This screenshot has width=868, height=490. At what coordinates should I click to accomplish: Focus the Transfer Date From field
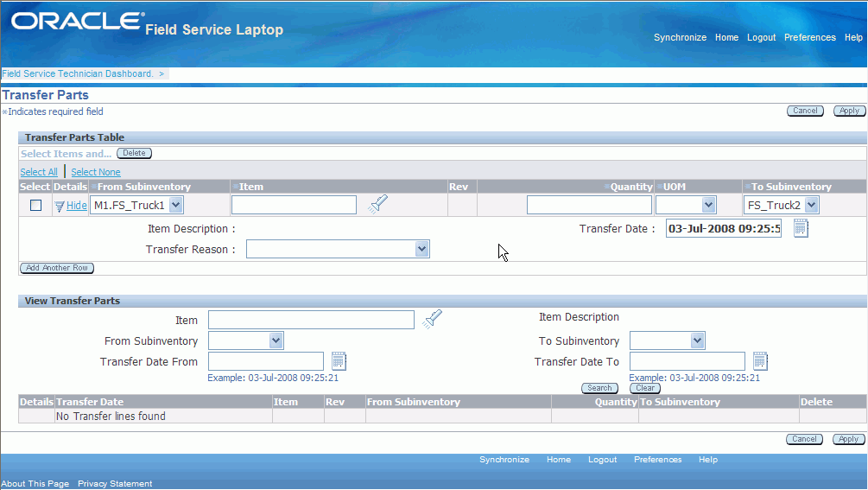(266, 361)
